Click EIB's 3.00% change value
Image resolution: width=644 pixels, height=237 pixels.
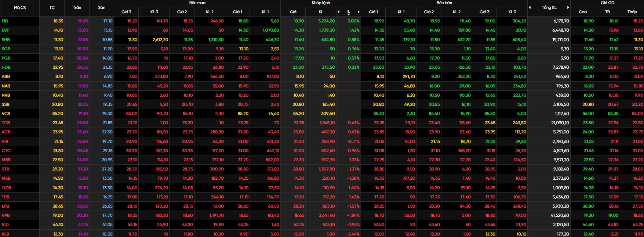tap(353, 21)
